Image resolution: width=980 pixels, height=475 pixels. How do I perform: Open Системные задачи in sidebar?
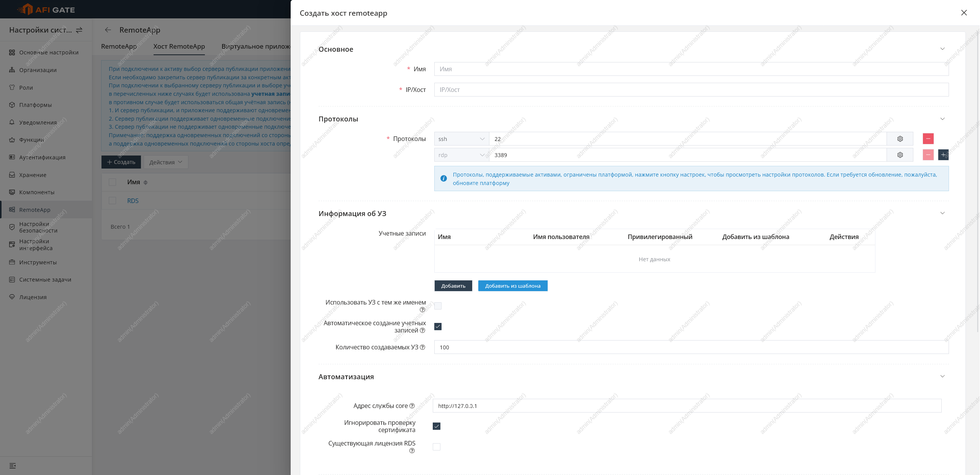tap(46, 280)
